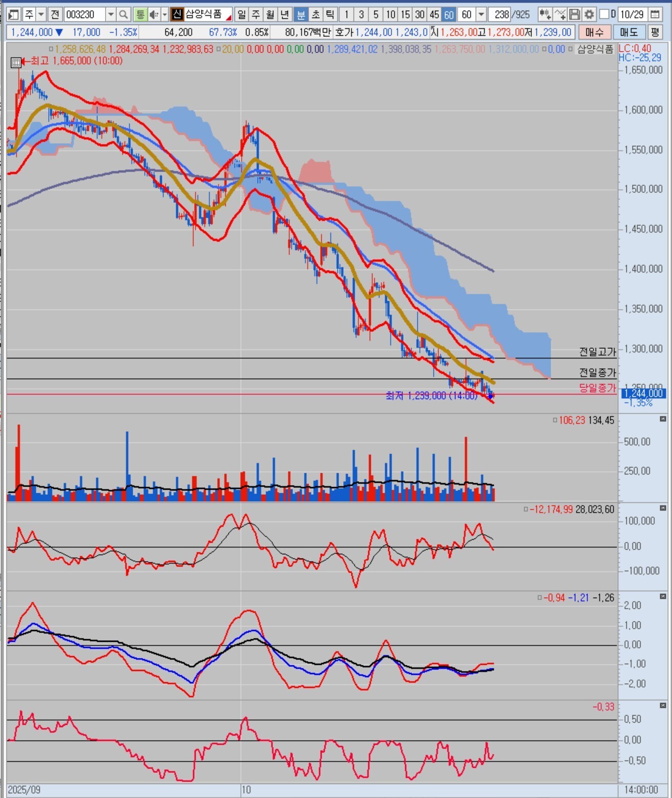Switch to monthly chart with 월
Screen dimensions: 672x798
tap(270, 14)
